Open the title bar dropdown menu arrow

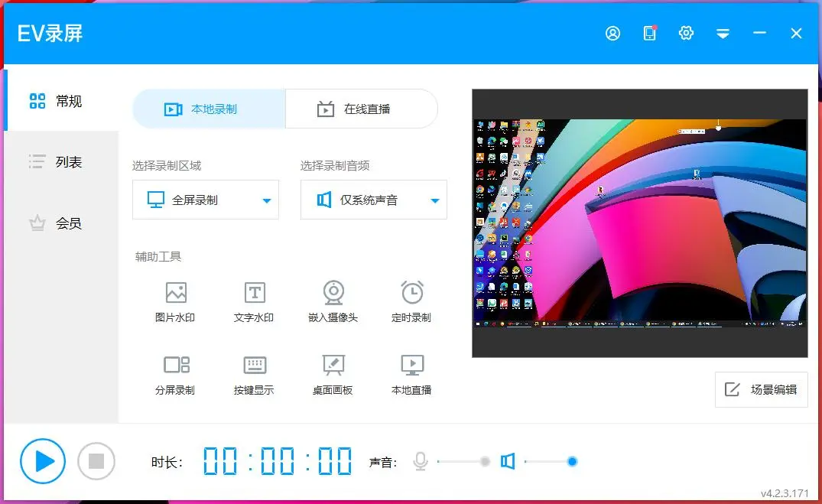723,34
